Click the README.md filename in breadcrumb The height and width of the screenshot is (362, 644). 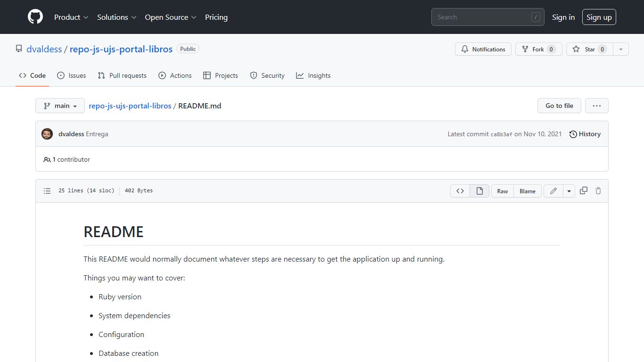[x=200, y=106]
